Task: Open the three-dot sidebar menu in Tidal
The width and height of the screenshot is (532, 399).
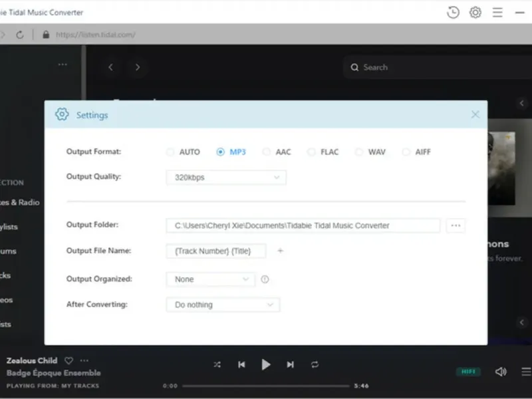Action: click(63, 65)
